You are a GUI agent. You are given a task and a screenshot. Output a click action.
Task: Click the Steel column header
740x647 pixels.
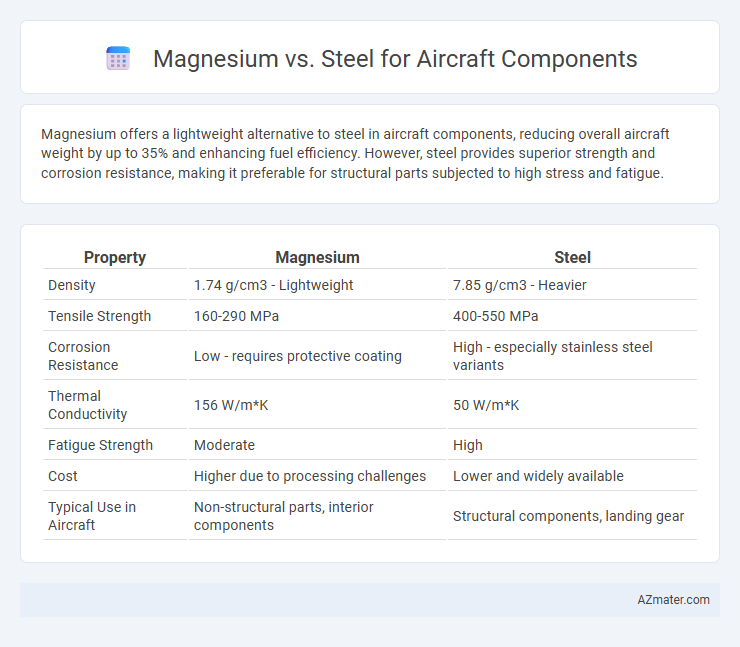pos(572,257)
